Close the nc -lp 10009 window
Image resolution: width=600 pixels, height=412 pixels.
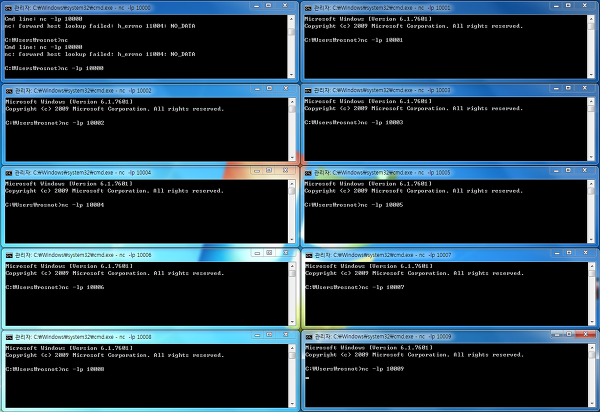pos(585,334)
